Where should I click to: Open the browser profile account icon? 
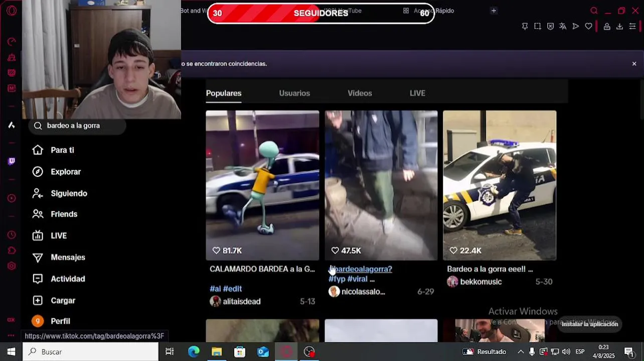607,26
